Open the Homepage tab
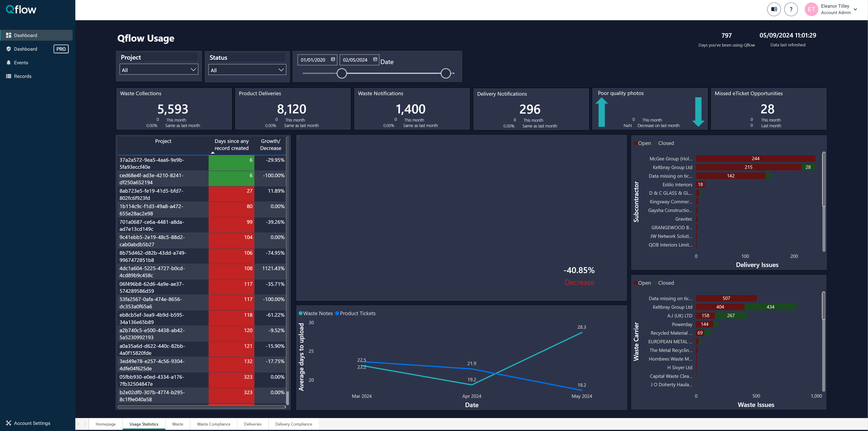Image resolution: width=868 pixels, height=431 pixels. click(105, 424)
